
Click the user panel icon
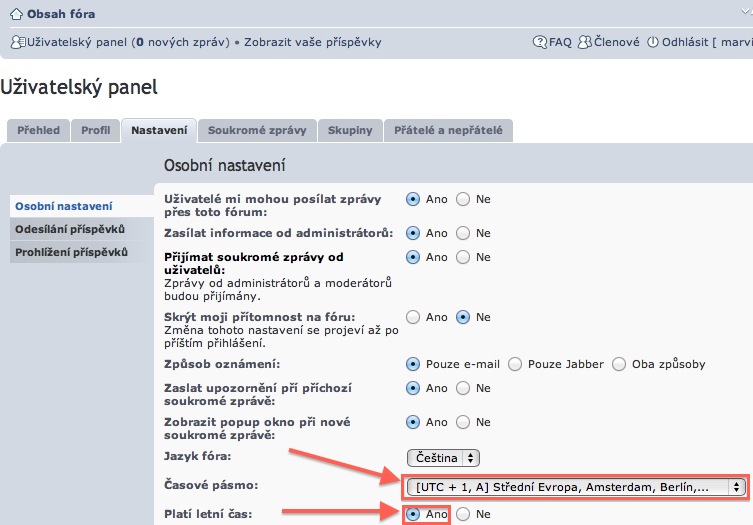click(17, 43)
